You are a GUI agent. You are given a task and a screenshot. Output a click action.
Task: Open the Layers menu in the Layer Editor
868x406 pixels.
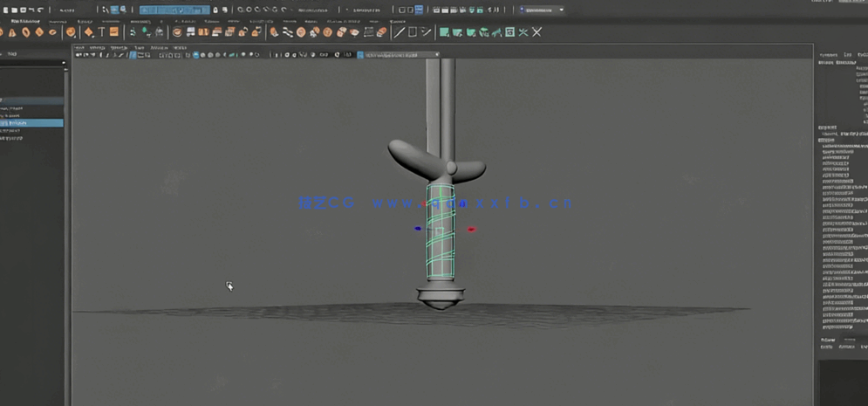pyautogui.click(x=826, y=347)
